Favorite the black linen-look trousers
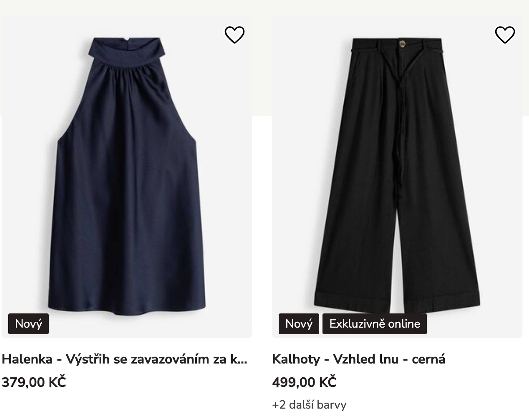529x420 pixels. pyautogui.click(x=505, y=35)
